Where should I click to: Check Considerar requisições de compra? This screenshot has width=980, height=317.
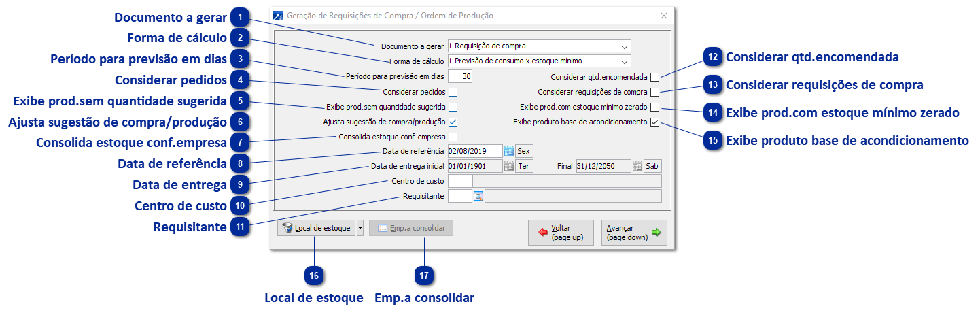654,92
